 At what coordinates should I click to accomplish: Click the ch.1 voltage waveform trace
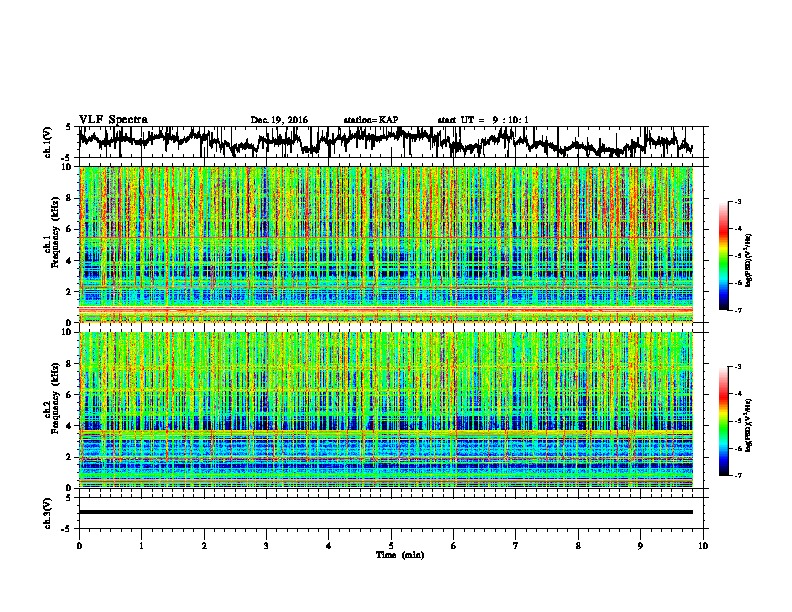point(385,141)
